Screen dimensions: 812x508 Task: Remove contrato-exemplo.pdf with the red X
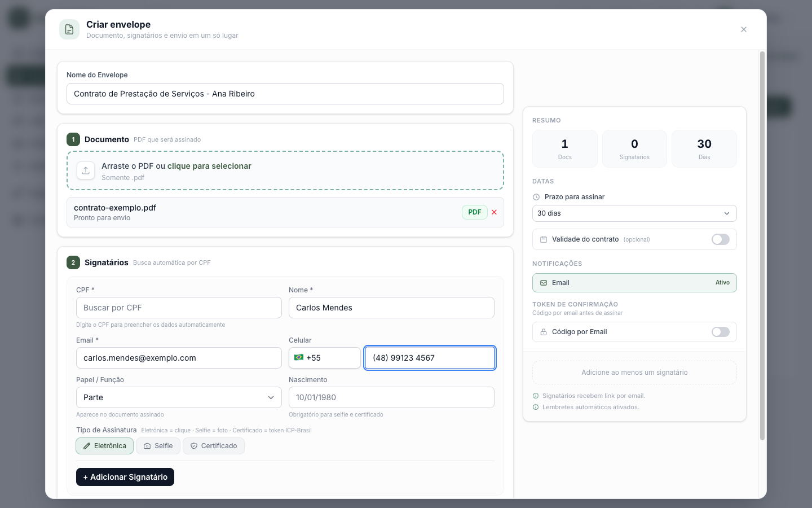click(x=494, y=212)
